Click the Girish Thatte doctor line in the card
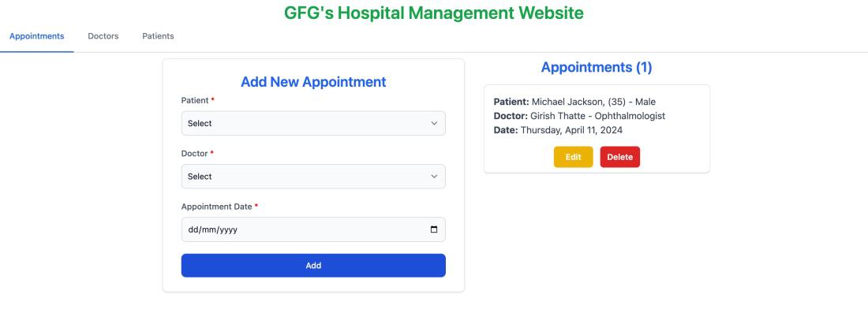Image resolution: width=868 pixels, height=328 pixels. [579, 116]
